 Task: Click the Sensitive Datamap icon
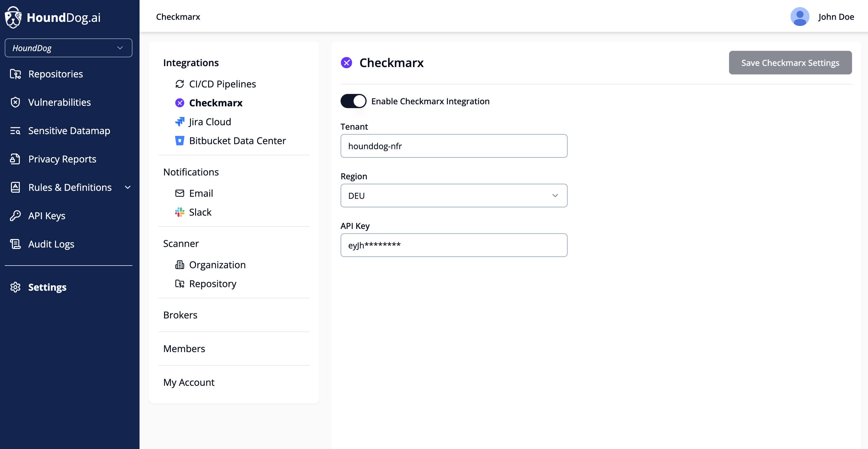click(15, 131)
